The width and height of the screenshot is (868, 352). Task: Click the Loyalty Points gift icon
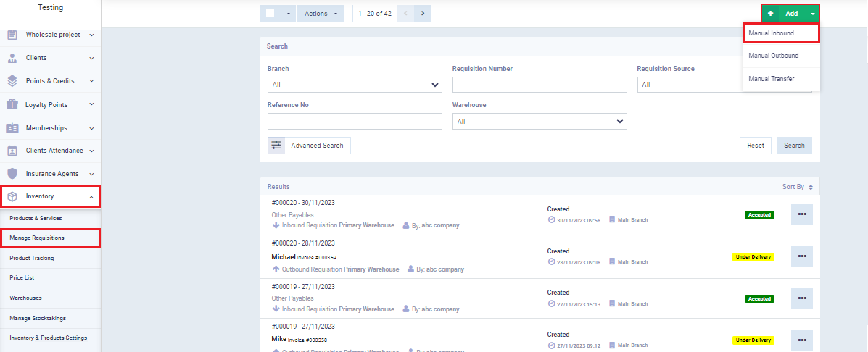tap(12, 104)
